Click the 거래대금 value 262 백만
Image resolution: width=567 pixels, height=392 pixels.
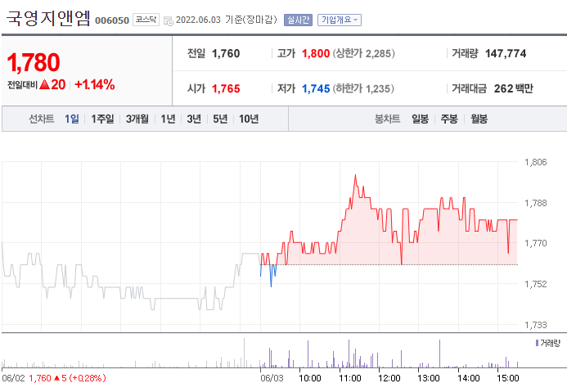(x=514, y=88)
